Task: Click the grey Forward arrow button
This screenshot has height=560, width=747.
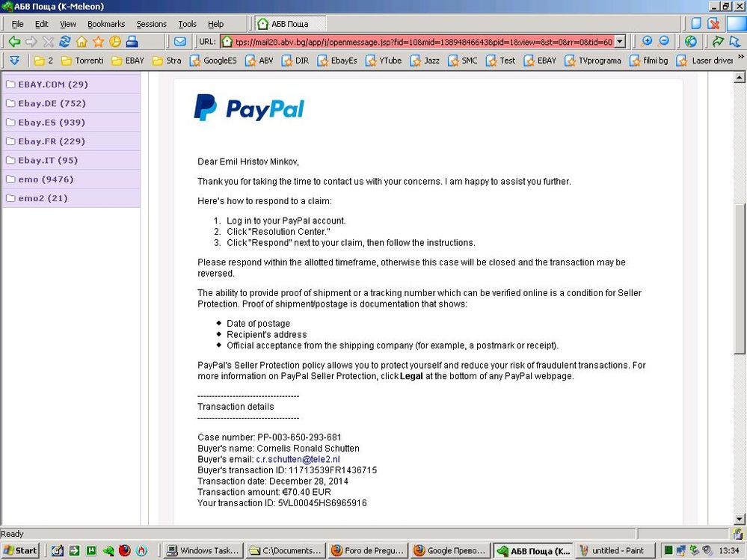Action: point(31,42)
